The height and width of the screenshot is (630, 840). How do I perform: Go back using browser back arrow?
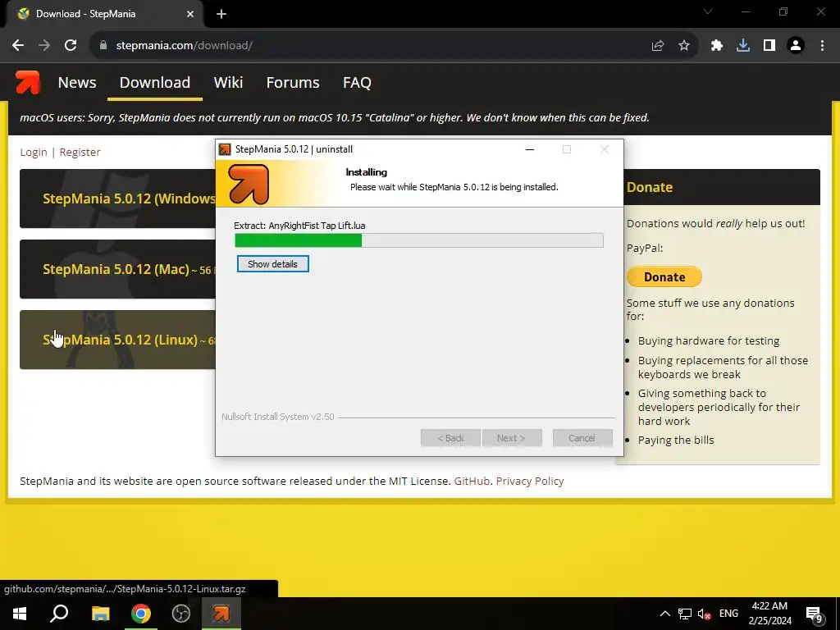(18, 46)
